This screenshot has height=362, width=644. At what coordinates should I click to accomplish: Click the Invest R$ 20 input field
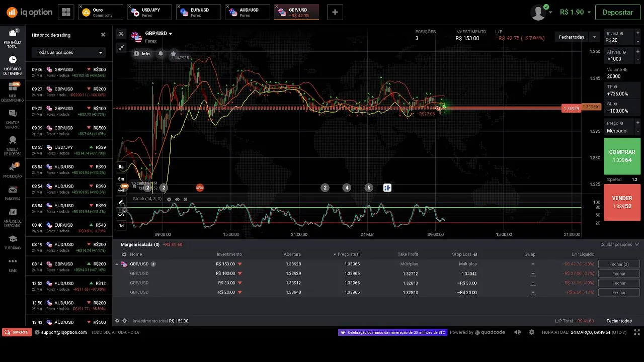(619, 37)
